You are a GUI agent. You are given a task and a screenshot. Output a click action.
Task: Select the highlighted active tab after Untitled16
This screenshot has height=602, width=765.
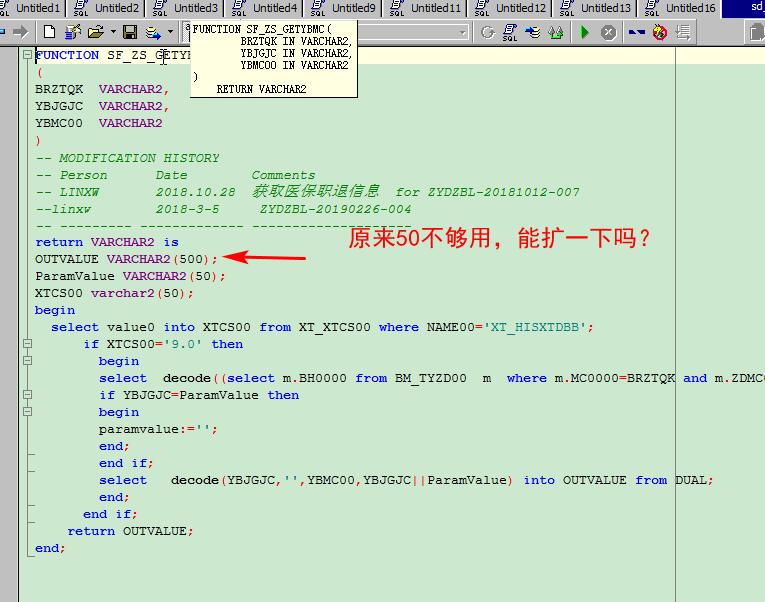744,8
